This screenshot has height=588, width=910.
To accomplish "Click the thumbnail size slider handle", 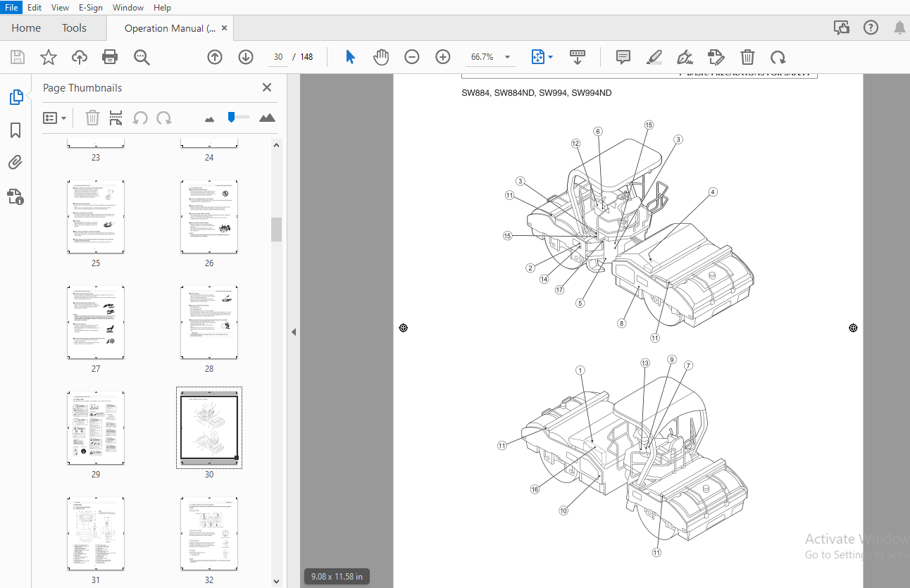I will [x=231, y=118].
